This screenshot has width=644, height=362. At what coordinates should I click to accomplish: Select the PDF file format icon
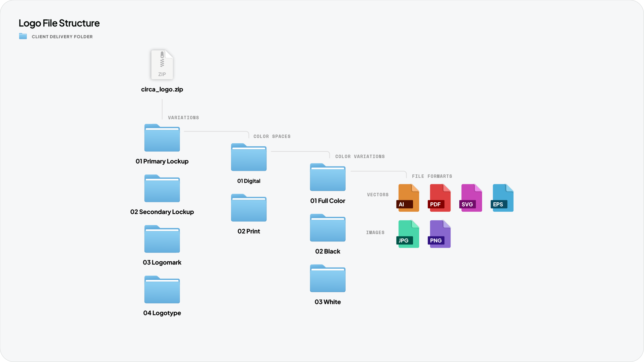pyautogui.click(x=440, y=198)
